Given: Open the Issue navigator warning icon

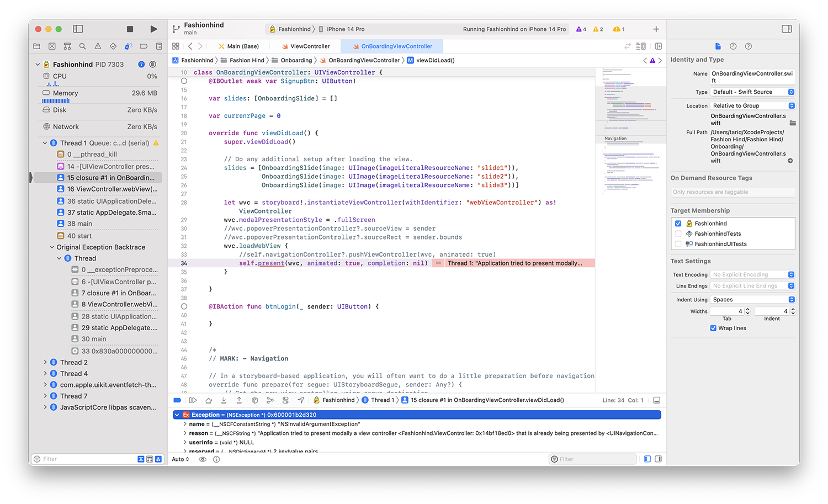Looking at the screenshot, I should pyautogui.click(x=98, y=46).
